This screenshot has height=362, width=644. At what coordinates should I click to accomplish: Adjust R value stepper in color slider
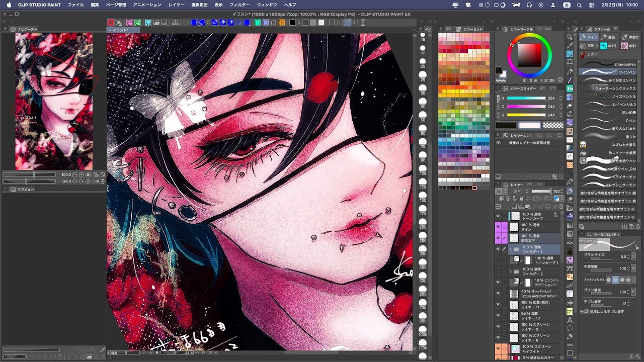point(560,98)
